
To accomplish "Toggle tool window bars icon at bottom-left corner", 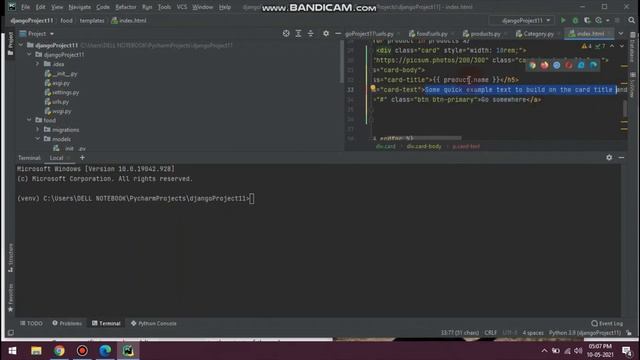I will (11, 333).
